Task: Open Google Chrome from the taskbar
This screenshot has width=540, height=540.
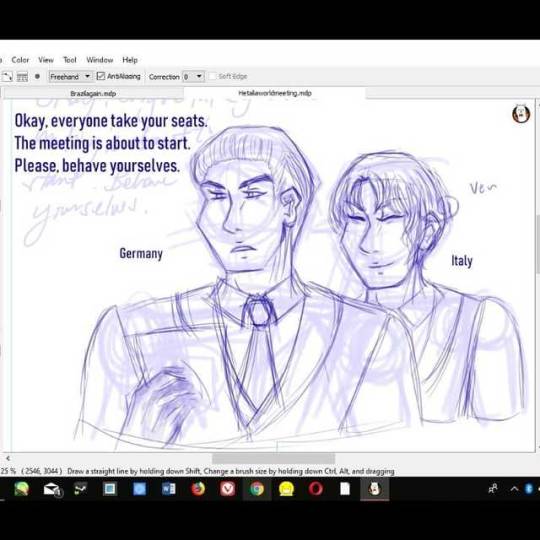Action: [x=257, y=489]
